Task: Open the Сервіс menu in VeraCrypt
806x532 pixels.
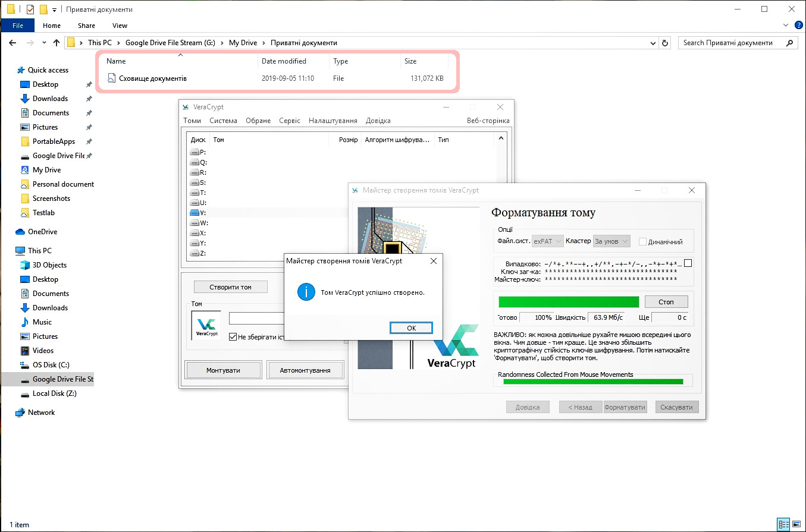Action: coord(290,121)
